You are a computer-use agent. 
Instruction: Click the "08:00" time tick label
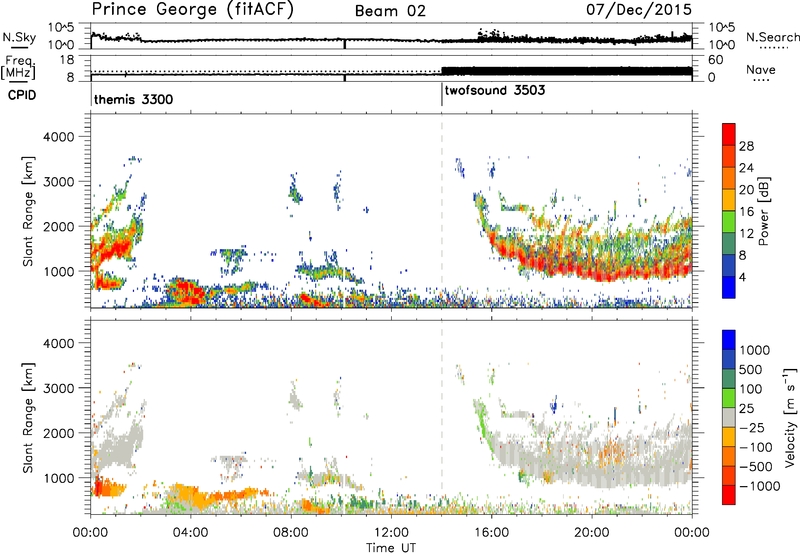point(291,533)
